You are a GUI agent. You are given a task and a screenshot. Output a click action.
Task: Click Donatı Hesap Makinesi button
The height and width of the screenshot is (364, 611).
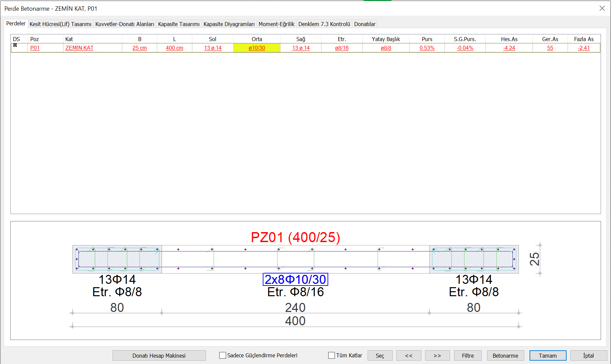pyautogui.click(x=159, y=356)
